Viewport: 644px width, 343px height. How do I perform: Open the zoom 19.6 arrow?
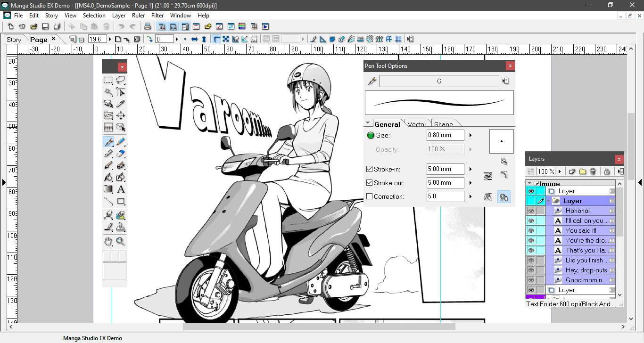(110, 39)
